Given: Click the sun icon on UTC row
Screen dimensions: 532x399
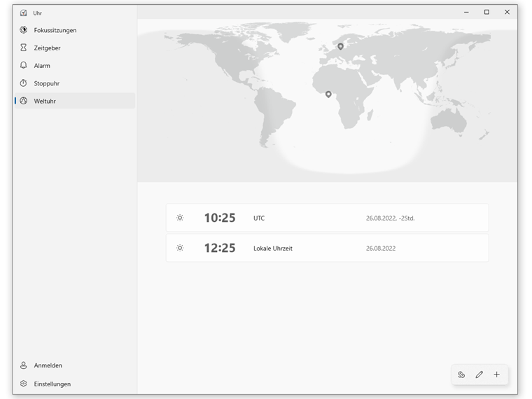Looking at the screenshot, I should click(x=180, y=218).
